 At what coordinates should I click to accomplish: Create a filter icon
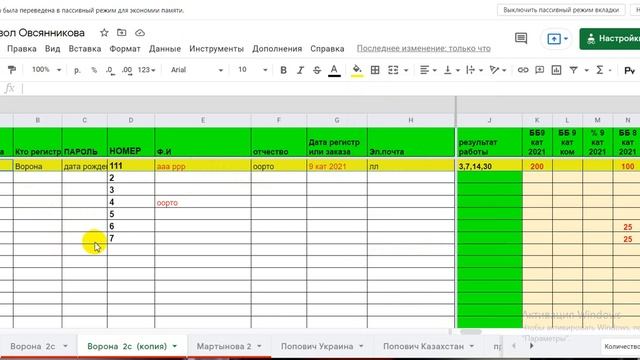pos(573,70)
